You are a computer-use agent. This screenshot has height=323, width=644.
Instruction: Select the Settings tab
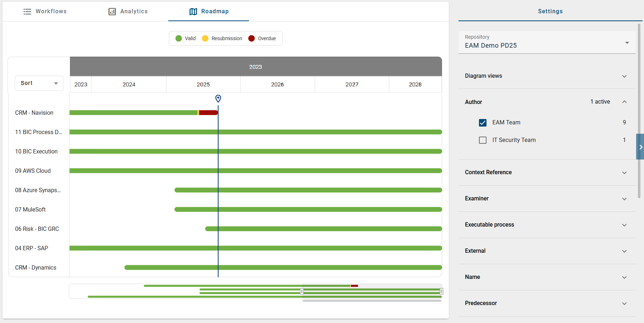pos(550,11)
